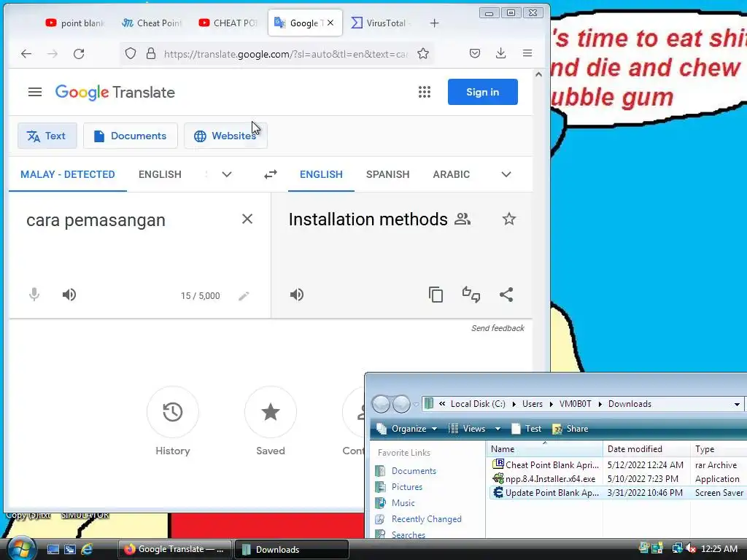This screenshot has height=560, width=747.
Task: Click community verified people icon
Action: pyautogui.click(x=462, y=219)
